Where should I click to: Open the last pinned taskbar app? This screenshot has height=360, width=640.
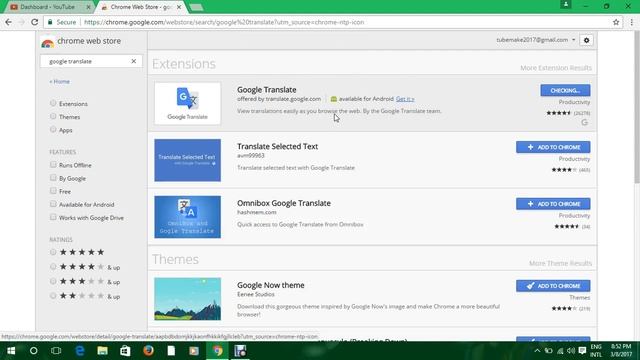pos(240,351)
